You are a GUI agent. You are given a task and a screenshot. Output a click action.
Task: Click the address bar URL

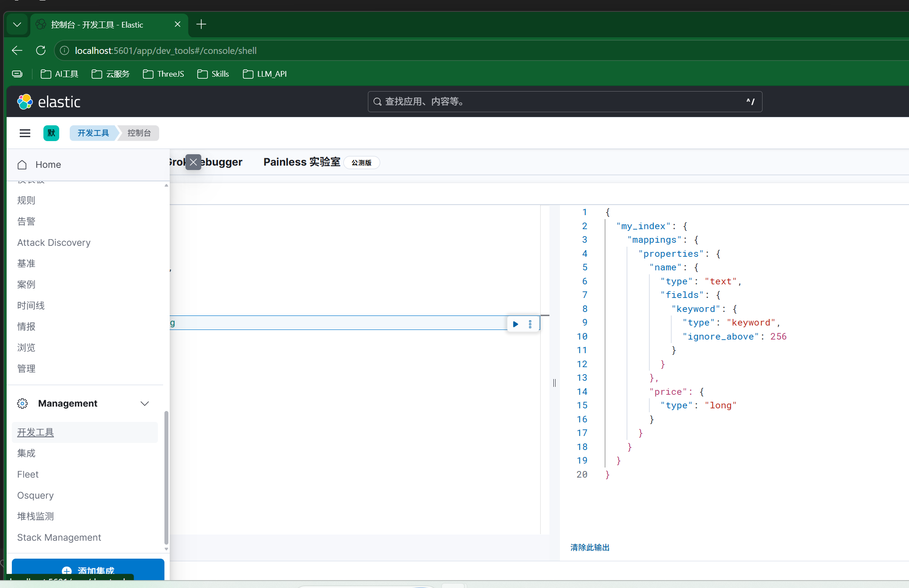click(x=166, y=51)
